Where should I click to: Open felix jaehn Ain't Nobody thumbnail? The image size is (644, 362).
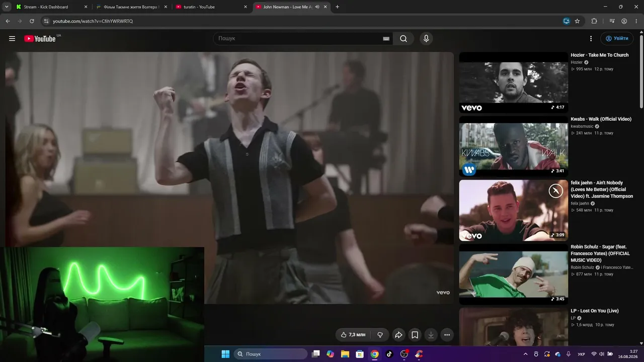pyautogui.click(x=514, y=210)
